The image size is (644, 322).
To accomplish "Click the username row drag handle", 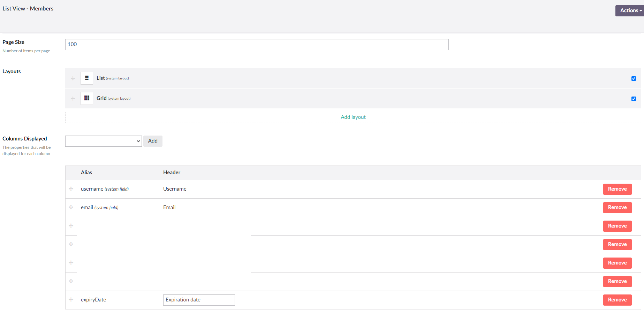I will 71,189.
